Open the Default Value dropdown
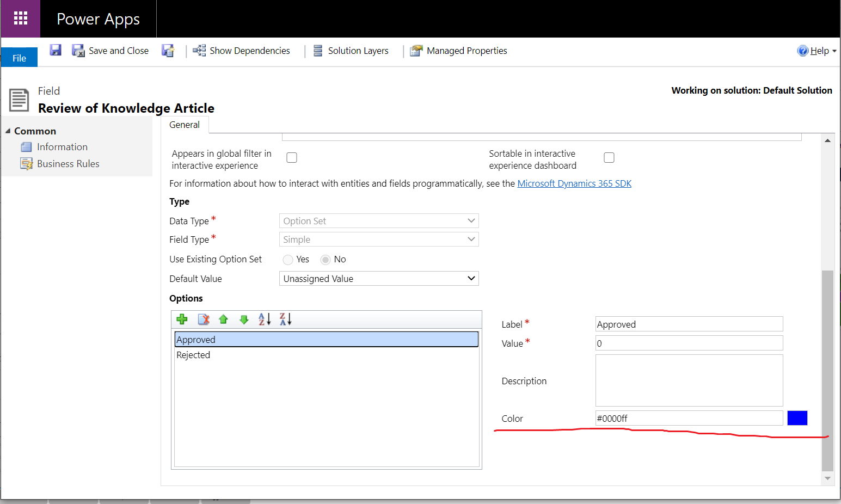The image size is (841, 504). pos(379,279)
